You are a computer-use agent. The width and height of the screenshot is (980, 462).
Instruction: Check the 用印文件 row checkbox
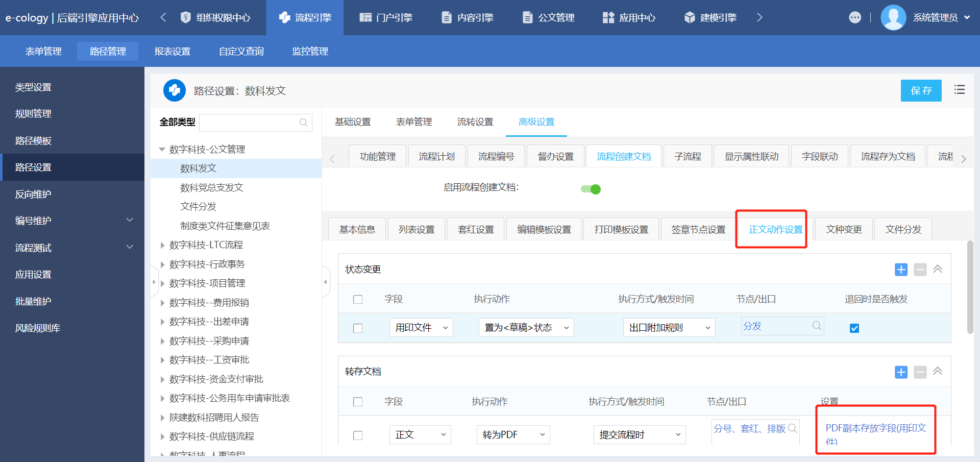click(x=358, y=328)
